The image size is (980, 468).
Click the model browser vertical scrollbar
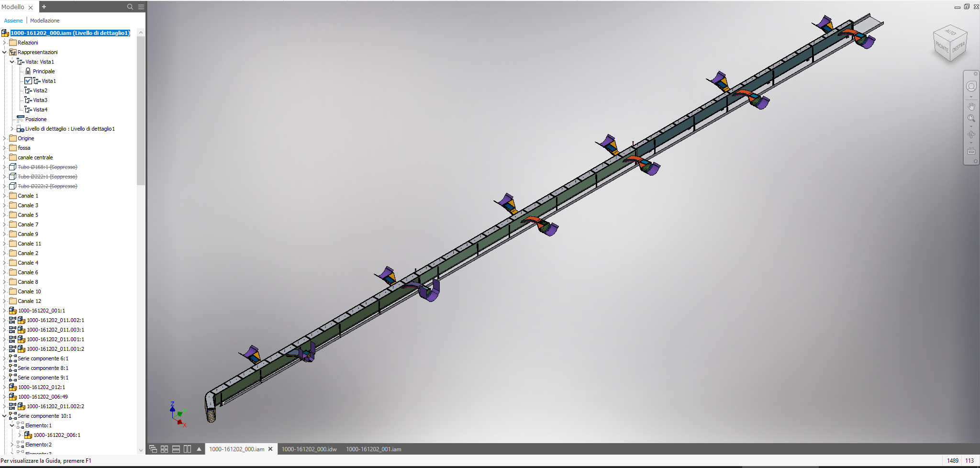coord(141,110)
